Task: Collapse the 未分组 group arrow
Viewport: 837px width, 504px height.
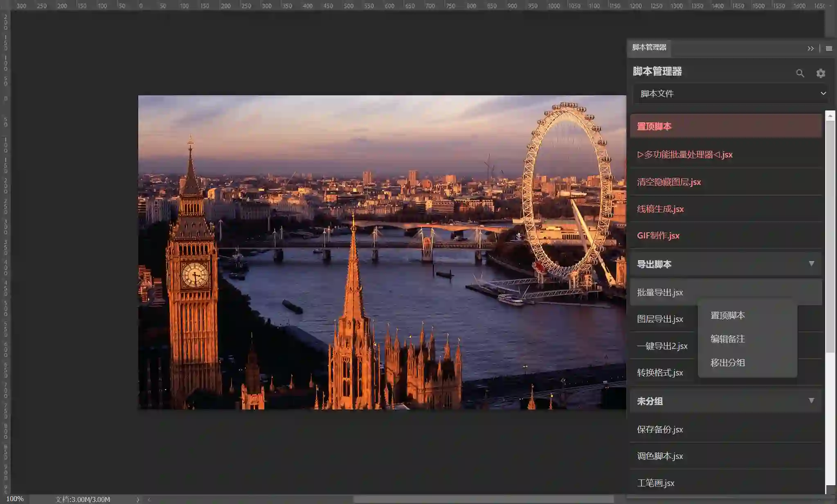Action: 811,401
